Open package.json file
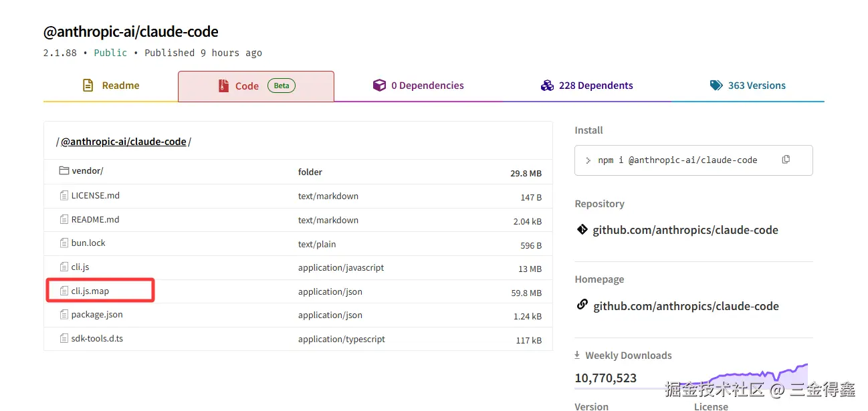 97,314
